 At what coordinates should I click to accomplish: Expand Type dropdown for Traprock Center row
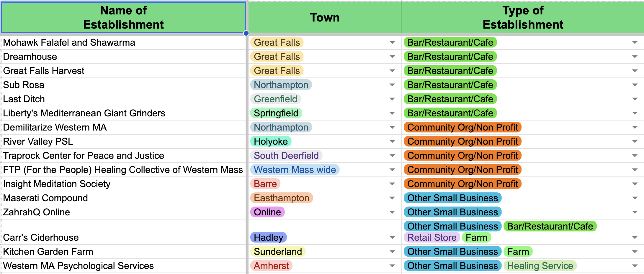point(635,156)
